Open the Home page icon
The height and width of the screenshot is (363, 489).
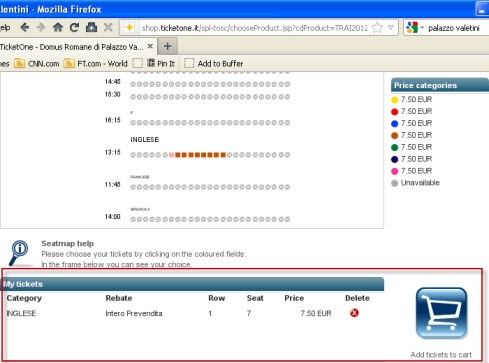click(58, 27)
